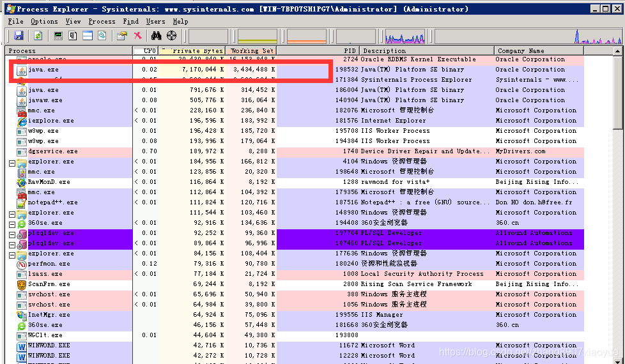Image resolution: width=625 pixels, height=364 pixels.
Task: Click the RavMonD.exe process icon
Action: (22, 183)
